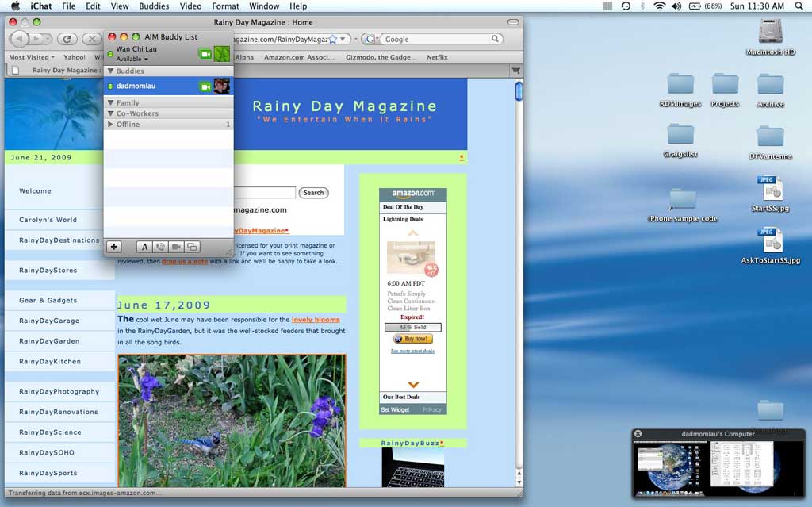Open Spotlight search in the menu bar

pyautogui.click(x=799, y=6)
